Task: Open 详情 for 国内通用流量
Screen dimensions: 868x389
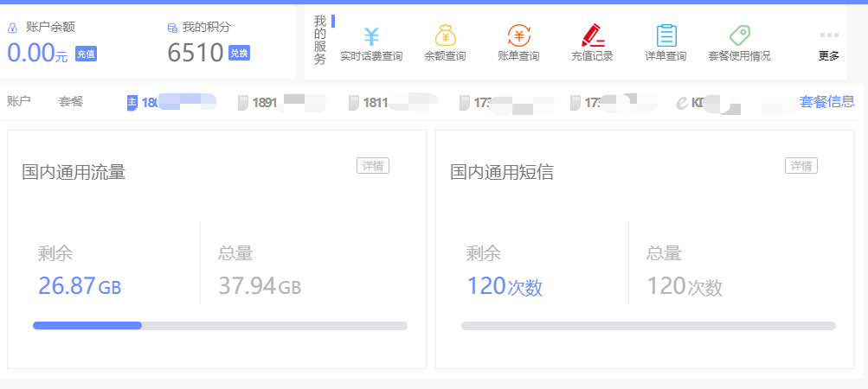Action: [372, 165]
